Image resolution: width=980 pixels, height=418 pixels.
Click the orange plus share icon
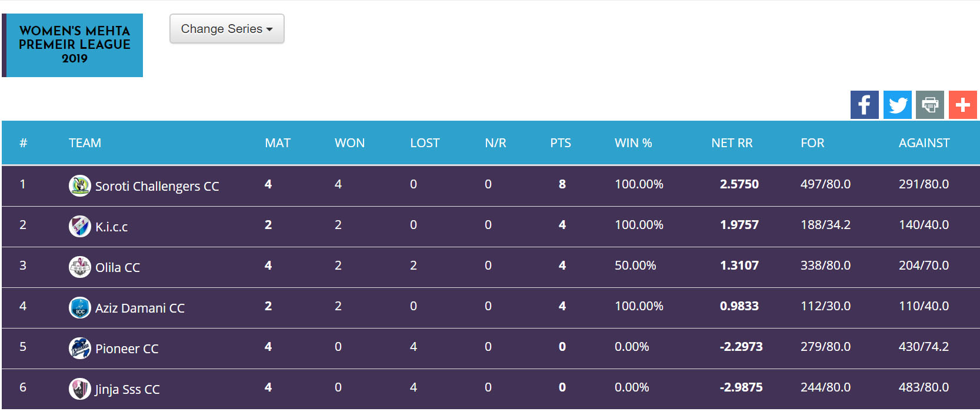coord(962,105)
